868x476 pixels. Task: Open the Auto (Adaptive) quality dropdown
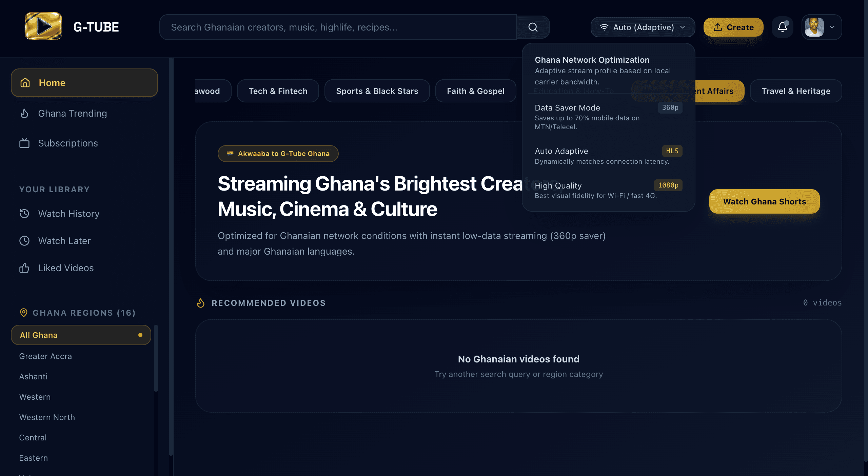[643, 27]
